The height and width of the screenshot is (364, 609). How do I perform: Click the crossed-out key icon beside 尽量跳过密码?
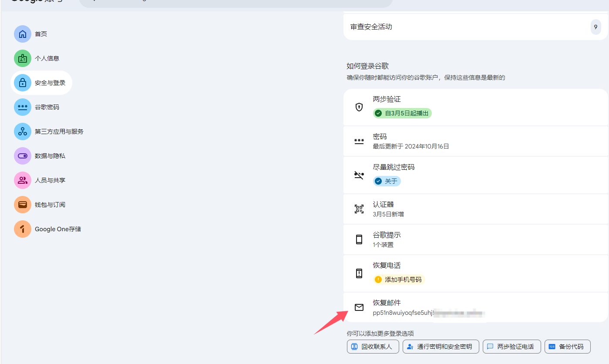coord(359,175)
